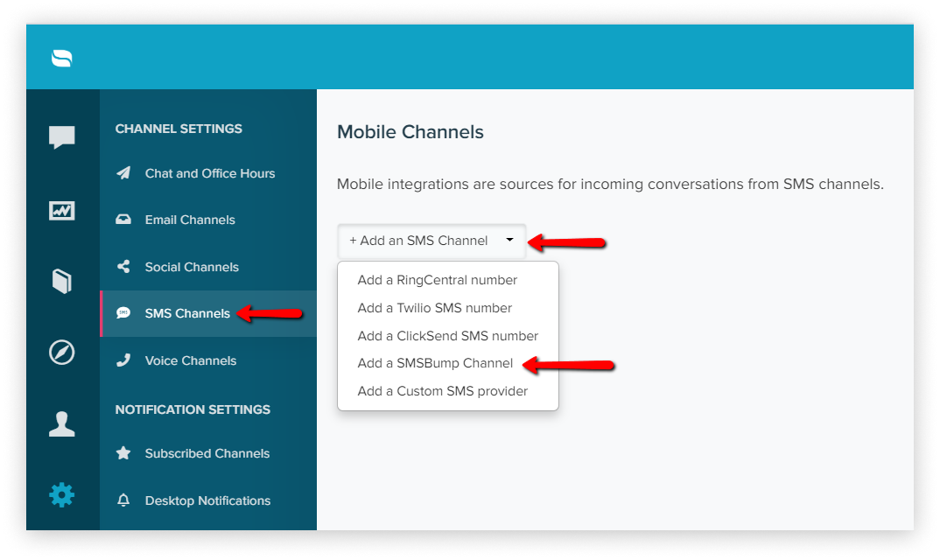Screen dimensions: 940x560
Task: Open Desktop Notifications settings
Action: coord(208,500)
